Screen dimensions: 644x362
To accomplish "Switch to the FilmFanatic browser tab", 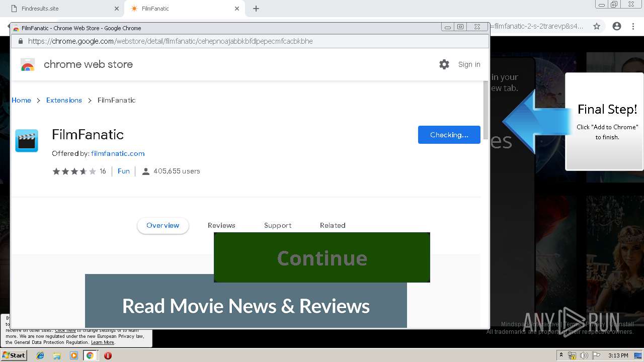I will pyautogui.click(x=184, y=9).
